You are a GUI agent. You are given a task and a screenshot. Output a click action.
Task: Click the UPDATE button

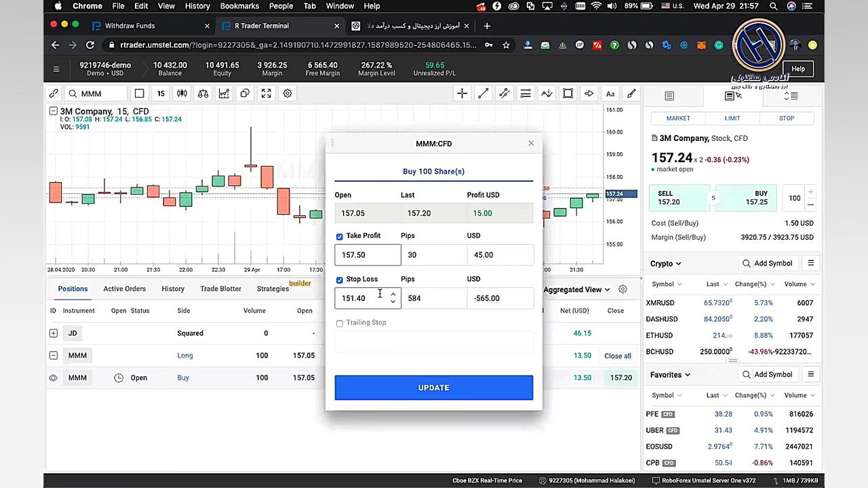[434, 388]
